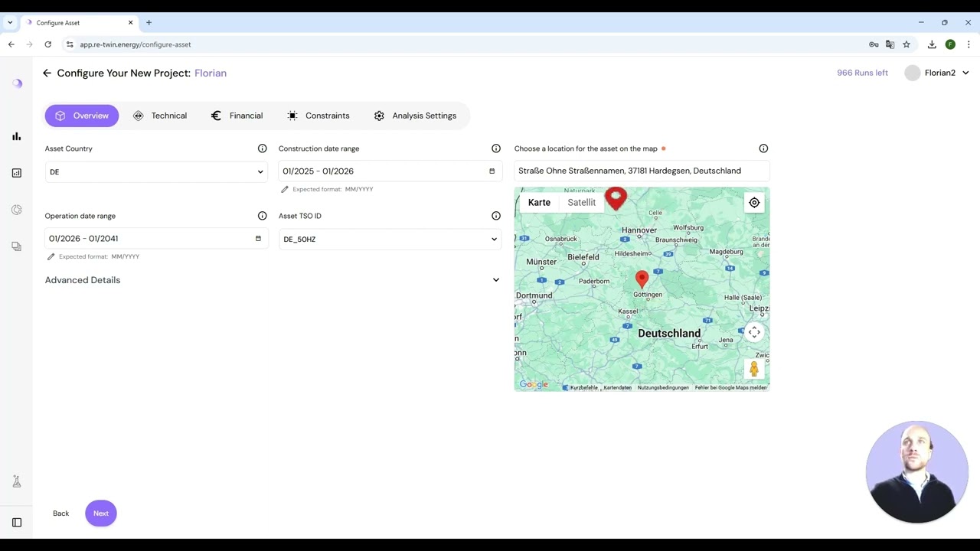Click the Kassel label on the map
The image size is (980, 551).
point(628,311)
